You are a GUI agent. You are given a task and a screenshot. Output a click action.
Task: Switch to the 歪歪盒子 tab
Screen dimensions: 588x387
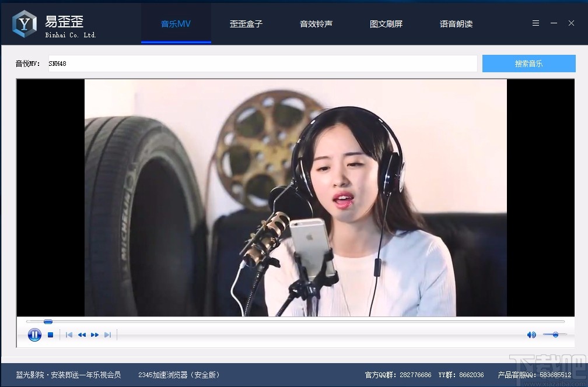pyautogui.click(x=246, y=24)
